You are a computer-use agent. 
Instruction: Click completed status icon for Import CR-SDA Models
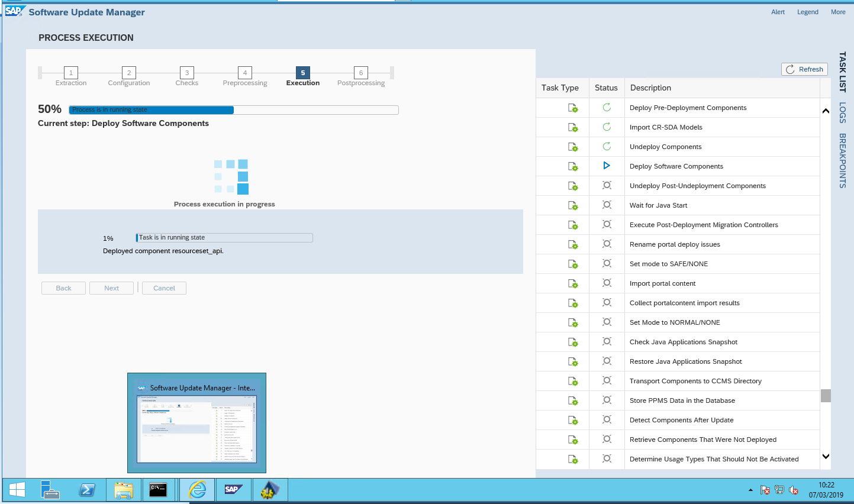point(607,127)
